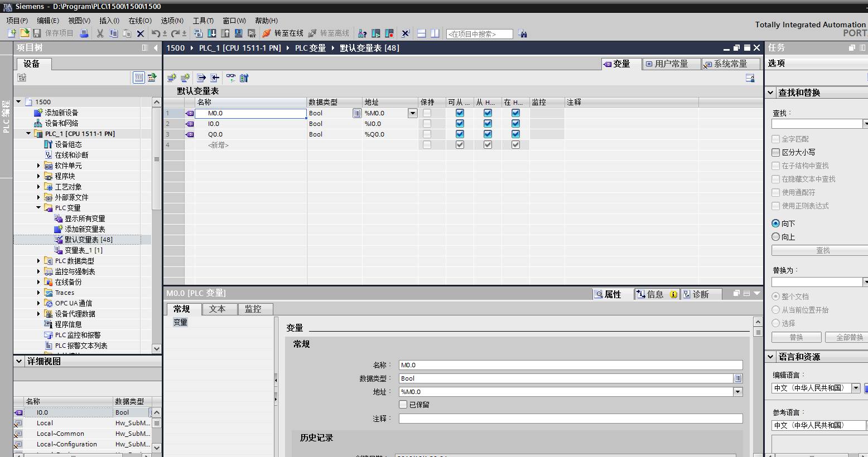The image size is (868, 457).
Task: Toggle the HMI accessible checkbox for row M0.0
Action: [460, 113]
